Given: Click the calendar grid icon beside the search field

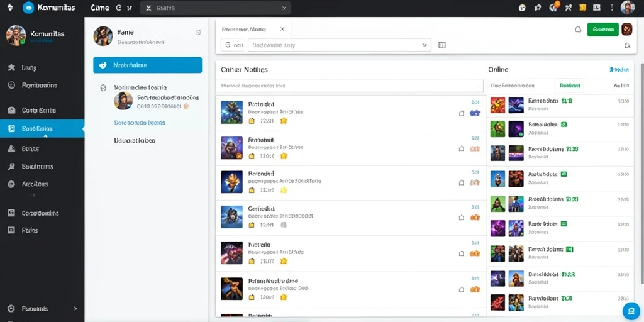Looking at the screenshot, I should (442, 45).
